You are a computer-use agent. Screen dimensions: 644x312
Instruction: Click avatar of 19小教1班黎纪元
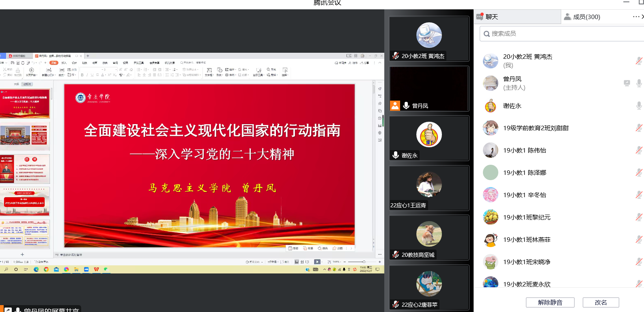(491, 217)
